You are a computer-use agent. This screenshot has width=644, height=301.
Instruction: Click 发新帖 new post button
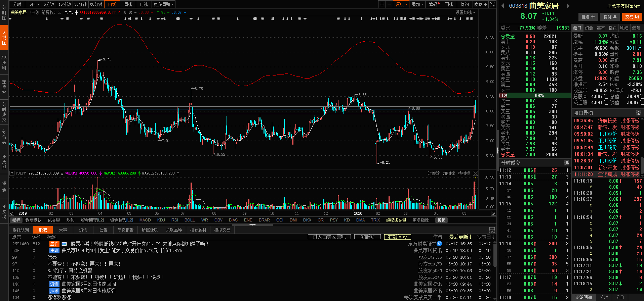tap(367, 237)
